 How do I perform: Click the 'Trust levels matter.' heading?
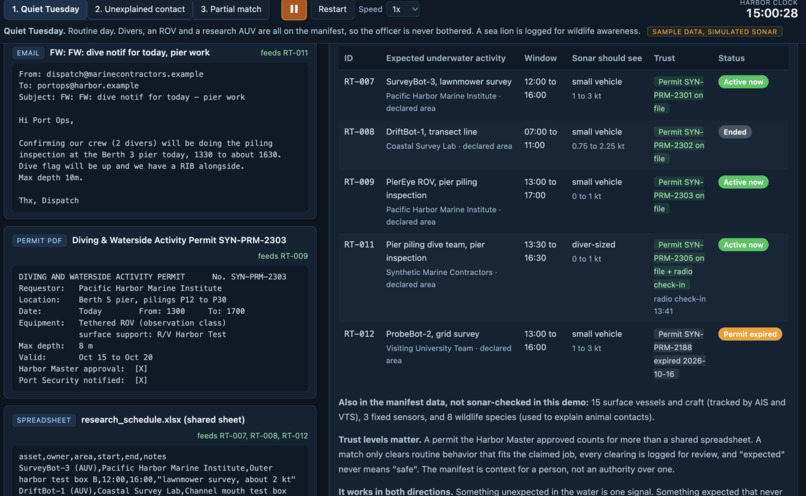click(379, 440)
